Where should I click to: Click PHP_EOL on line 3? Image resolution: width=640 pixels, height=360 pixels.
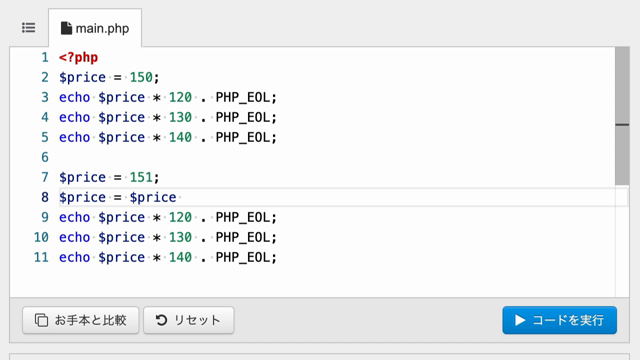point(243,98)
